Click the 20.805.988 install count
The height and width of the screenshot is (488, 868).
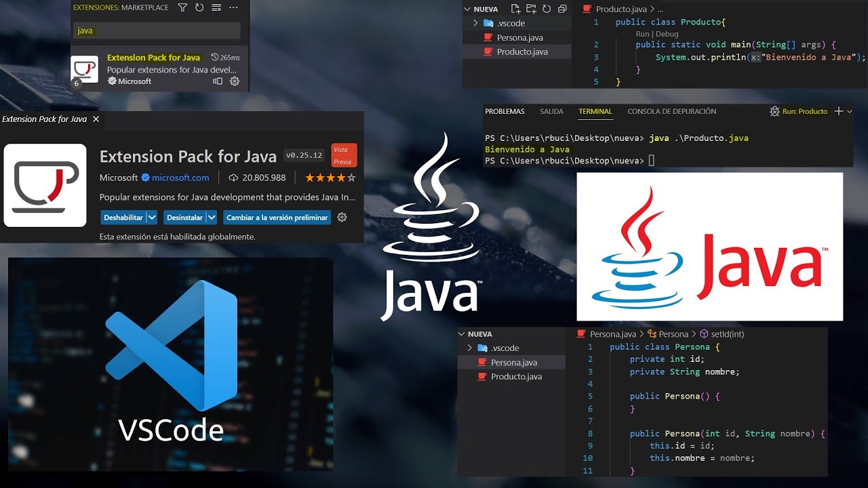click(x=264, y=178)
